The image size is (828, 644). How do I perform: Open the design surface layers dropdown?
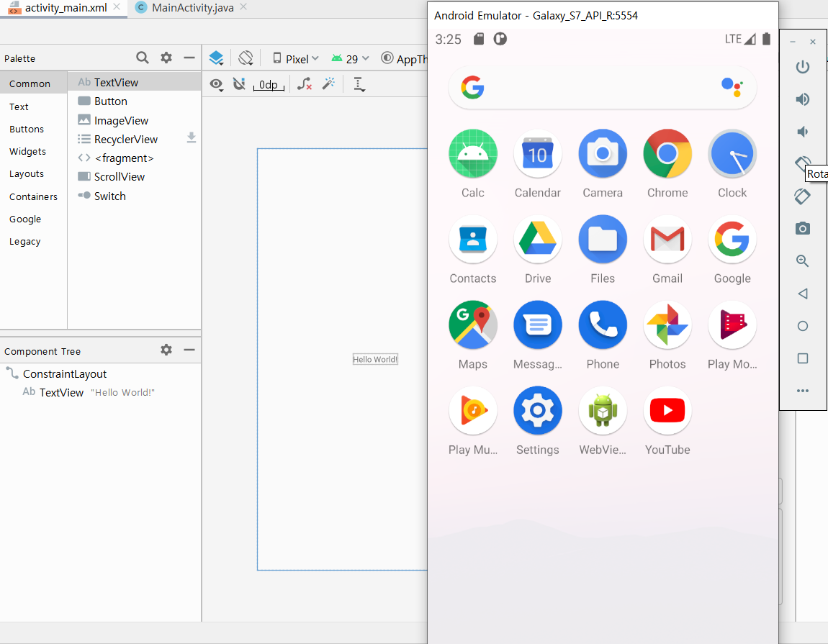[x=216, y=58]
